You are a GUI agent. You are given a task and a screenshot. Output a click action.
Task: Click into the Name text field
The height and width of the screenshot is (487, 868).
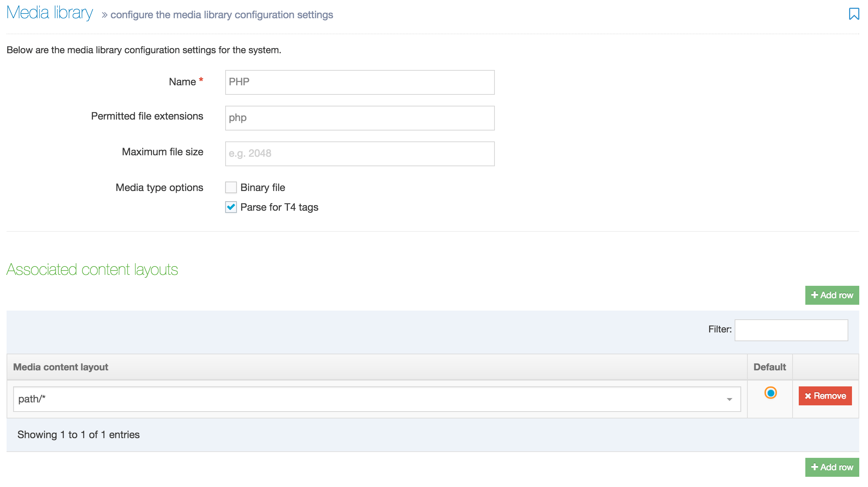coord(359,82)
